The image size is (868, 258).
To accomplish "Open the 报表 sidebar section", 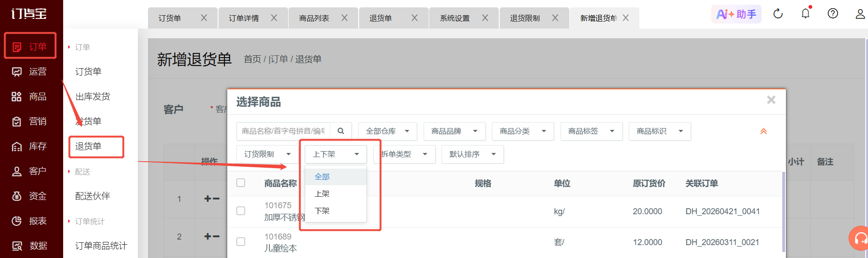I will pos(29,221).
